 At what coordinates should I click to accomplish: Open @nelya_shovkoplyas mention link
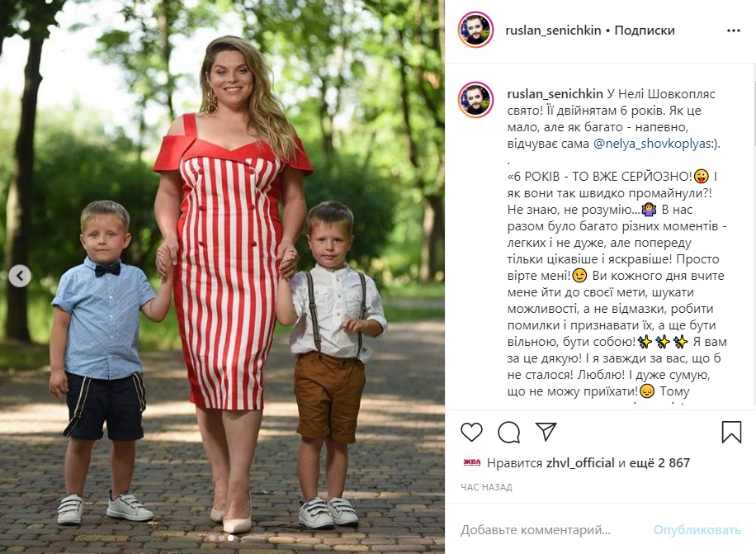click(x=652, y=144)
